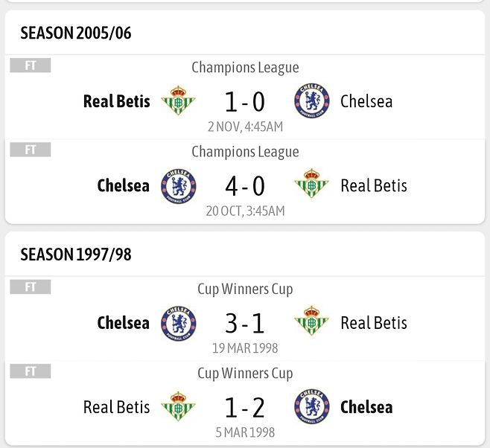View the 3-1 Cup Winners Cup score
This screenshot has height=448, width=490.
(245, 324)
